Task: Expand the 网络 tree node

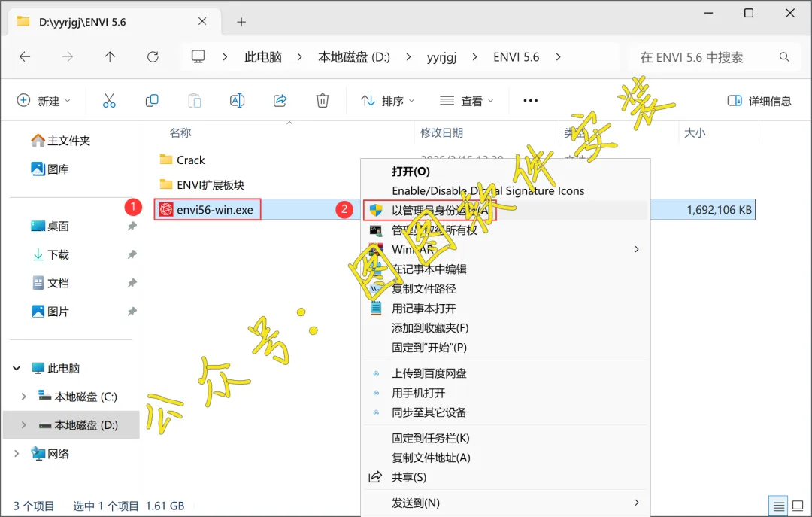Action: (17, 454)
